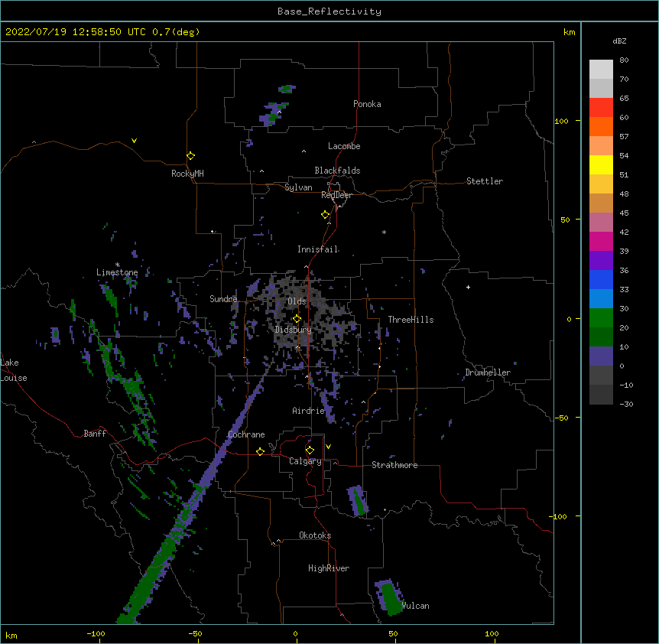This screenshot has width=659, height=644.
Task: Click the Stettler city label
Action: tap(485, 181)
